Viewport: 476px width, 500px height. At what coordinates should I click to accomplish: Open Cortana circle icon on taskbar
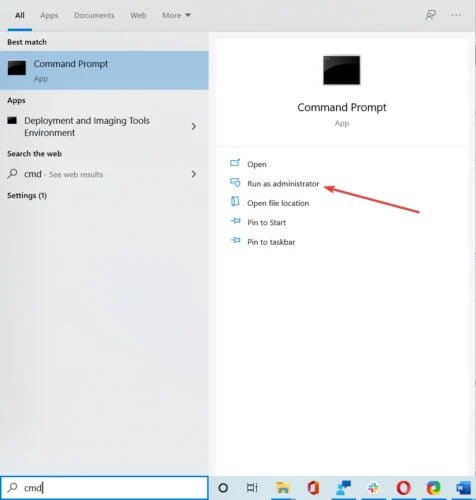pyautogui.click(x=223, y=488)
